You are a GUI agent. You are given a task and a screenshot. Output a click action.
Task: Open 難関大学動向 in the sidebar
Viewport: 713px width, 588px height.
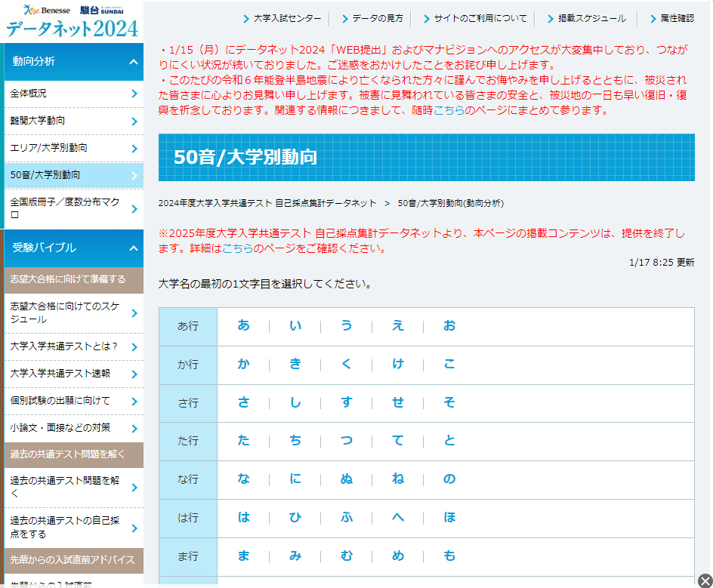point(74,121)
